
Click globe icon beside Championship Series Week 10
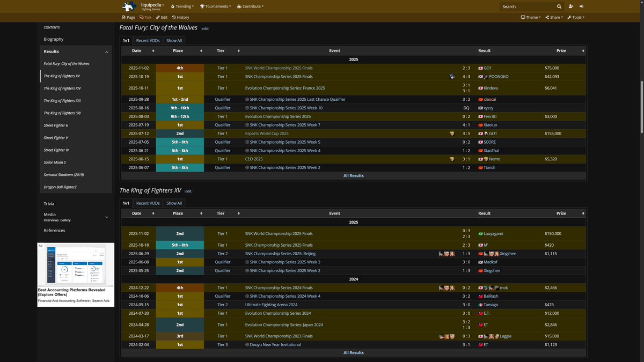pos(247,108)
